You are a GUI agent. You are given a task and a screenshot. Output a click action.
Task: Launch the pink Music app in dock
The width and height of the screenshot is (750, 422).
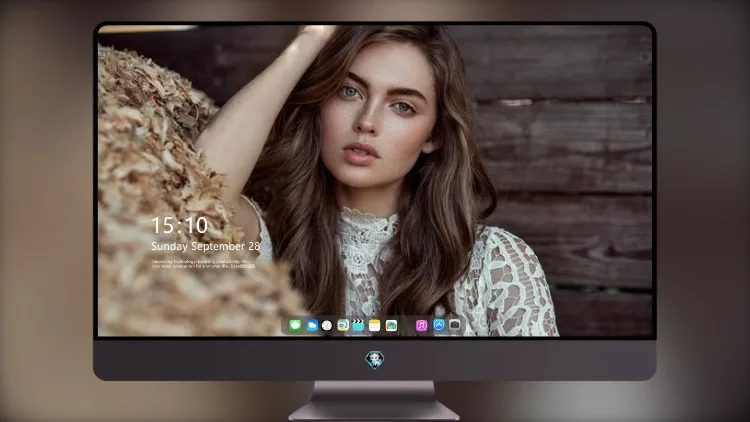tap(421, 326)
